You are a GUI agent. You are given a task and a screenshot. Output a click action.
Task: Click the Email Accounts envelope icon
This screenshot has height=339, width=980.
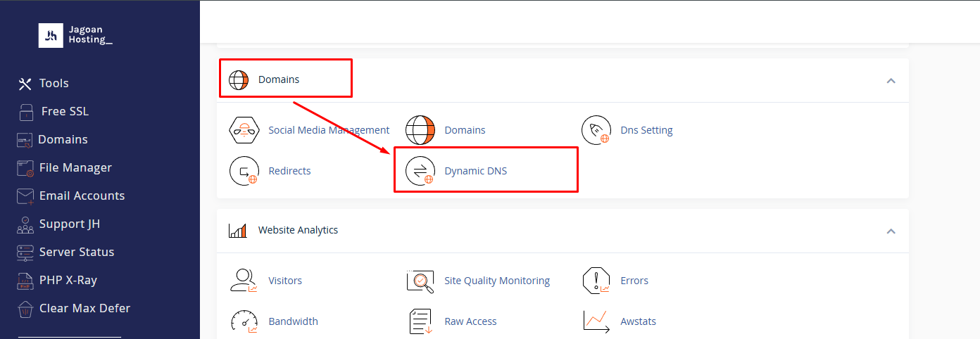pyautogui.click(x=25, y=196)
